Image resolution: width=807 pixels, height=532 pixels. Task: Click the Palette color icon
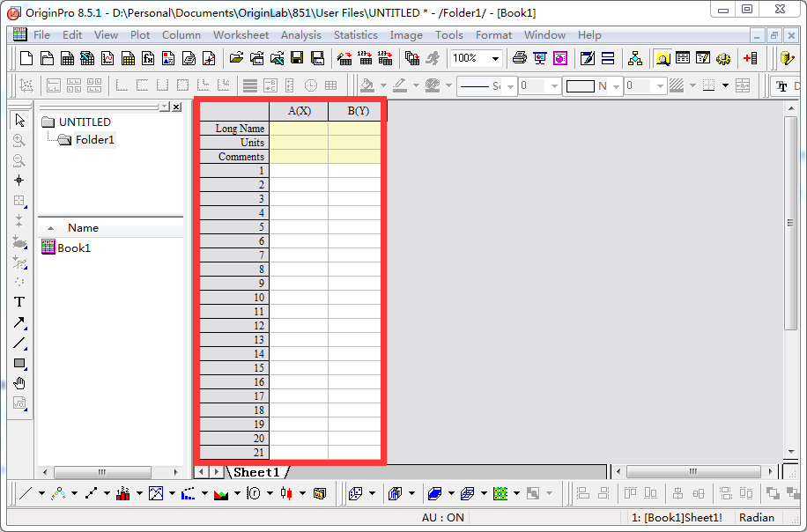(433, 85)
